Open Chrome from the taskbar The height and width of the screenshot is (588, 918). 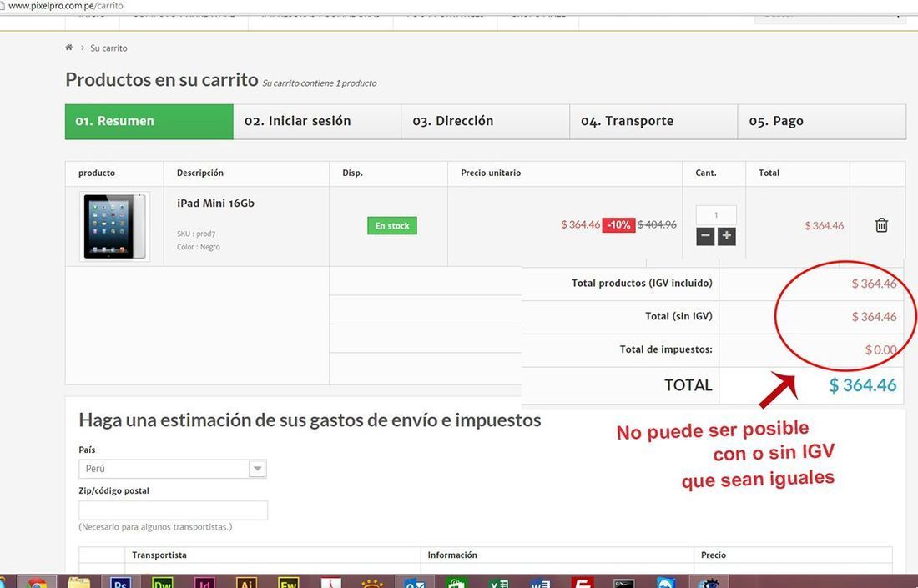pos(36,583)
